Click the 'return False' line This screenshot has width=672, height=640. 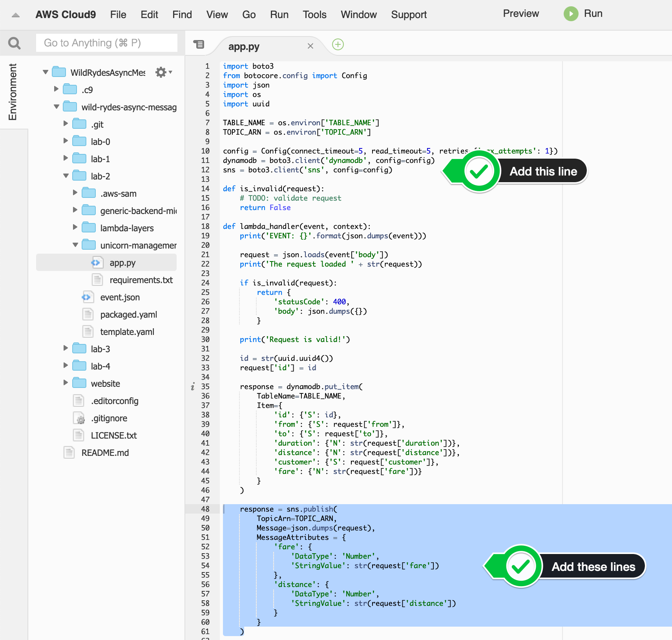265,208
